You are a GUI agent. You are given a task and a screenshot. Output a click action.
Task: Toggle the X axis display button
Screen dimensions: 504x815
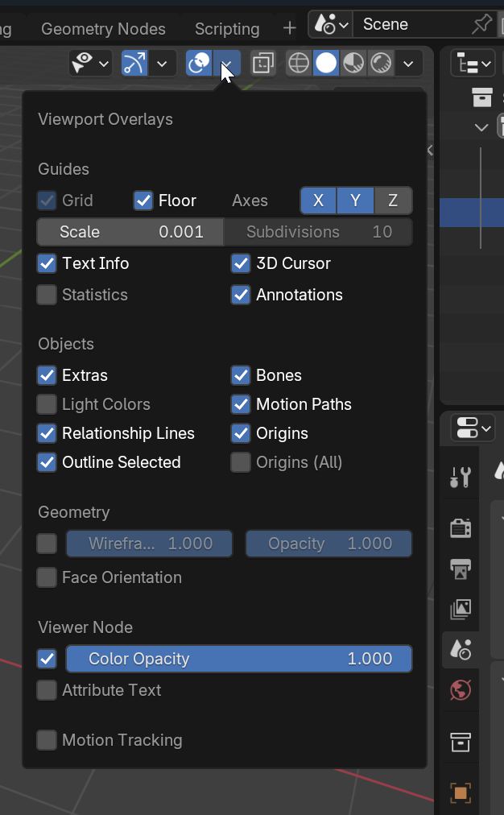pyautogui.click(x=319, y=201)
